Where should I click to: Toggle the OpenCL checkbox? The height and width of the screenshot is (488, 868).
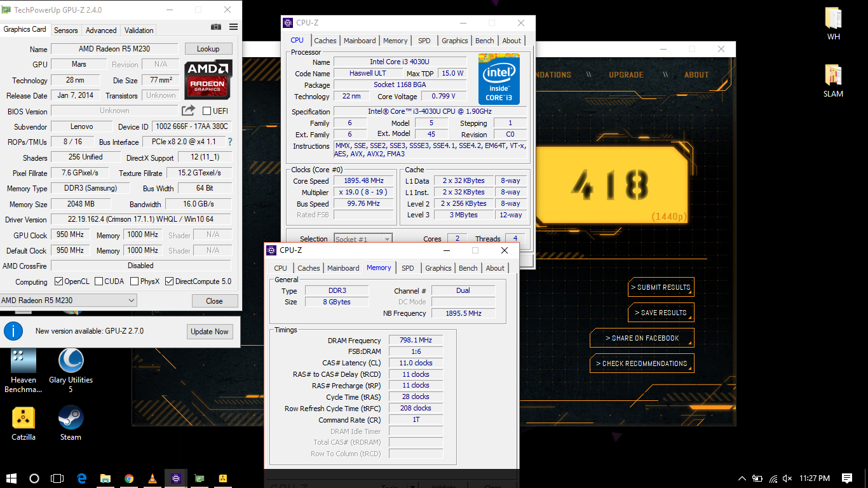click(58, 281)
